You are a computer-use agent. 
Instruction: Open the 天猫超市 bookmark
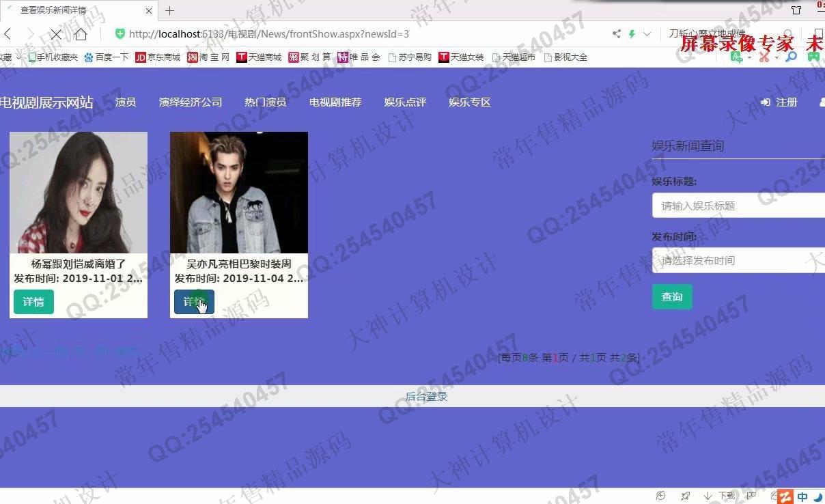[514, 57]
